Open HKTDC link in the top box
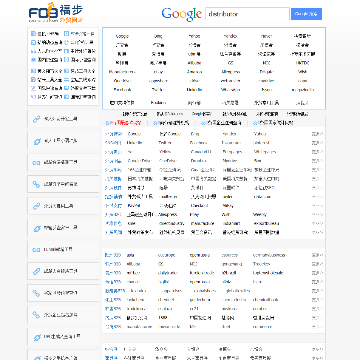 point(302,63)
